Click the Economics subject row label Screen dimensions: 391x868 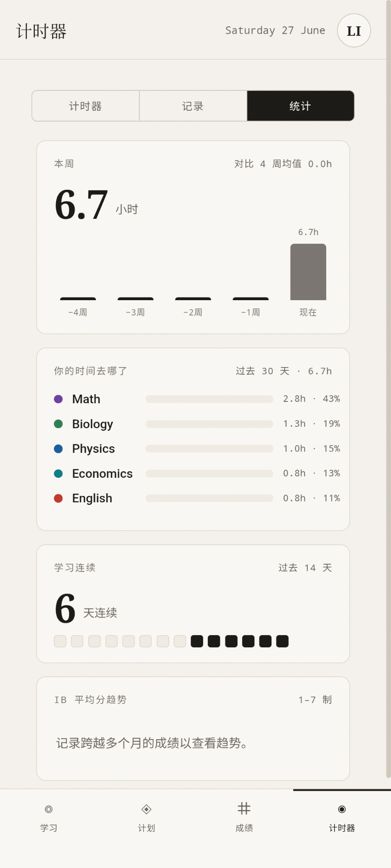pyautogui.click(x=102, y=473)
